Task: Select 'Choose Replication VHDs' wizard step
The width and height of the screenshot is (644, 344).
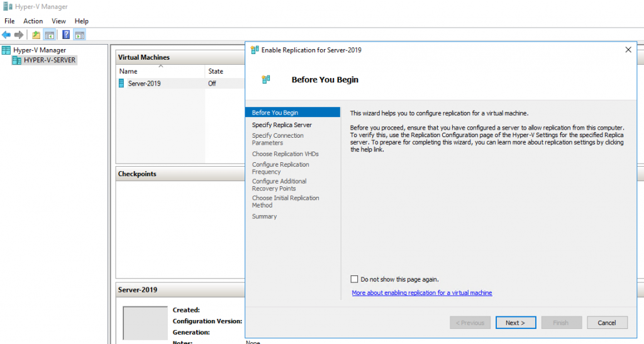Action: point(285,154)
